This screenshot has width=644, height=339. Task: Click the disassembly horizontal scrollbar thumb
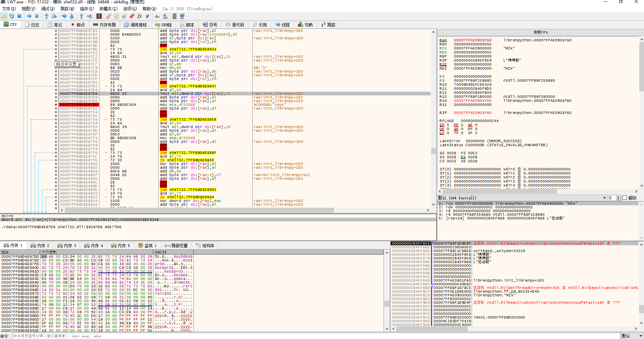pos(199,210)
